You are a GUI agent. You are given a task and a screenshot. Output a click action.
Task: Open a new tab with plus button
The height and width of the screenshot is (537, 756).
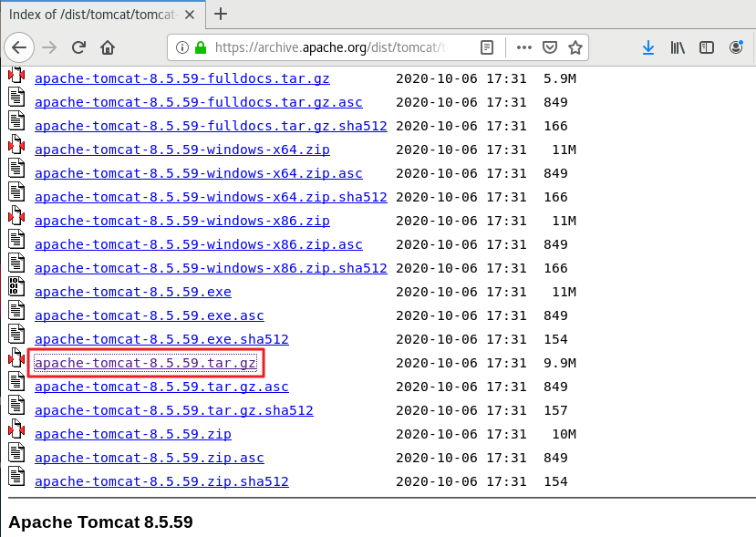point(221,14)
